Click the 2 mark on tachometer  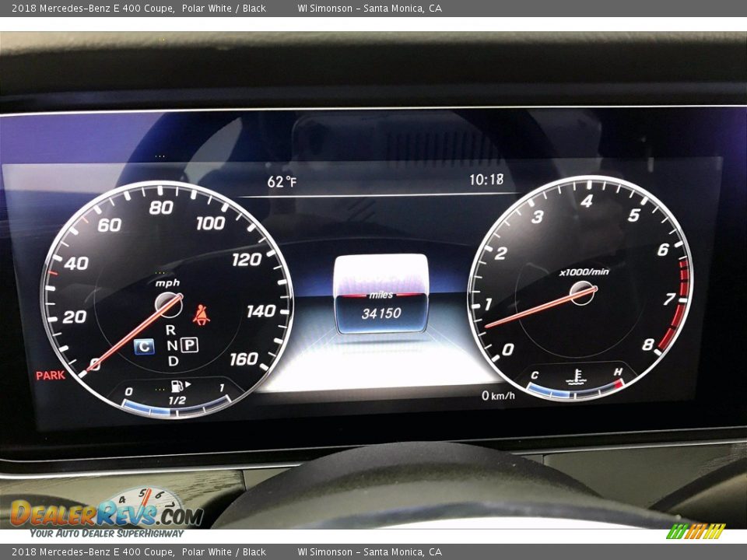click(500, 253)
